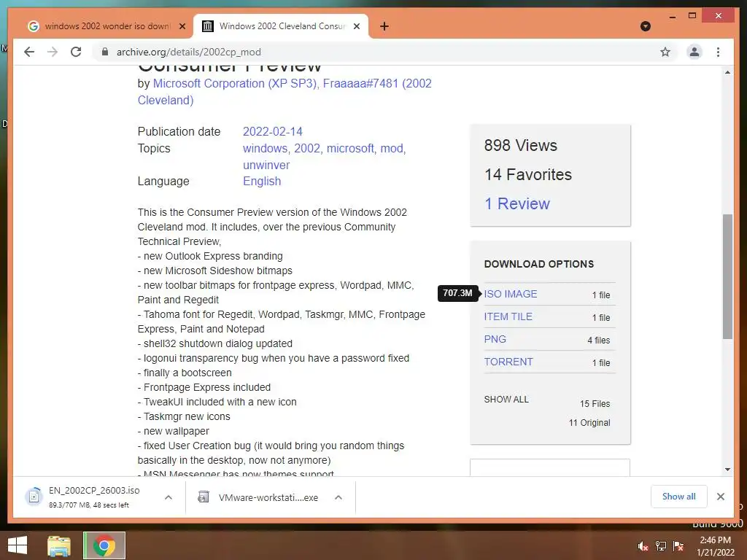747x560 pixels.
Task: Click the "- finally a bootscreen" line
Action: point(185,373)
